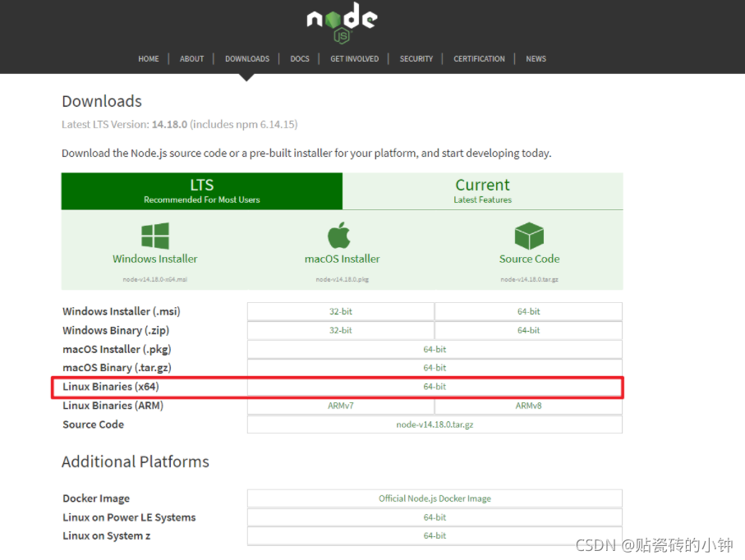Download macOS Installer (.pkg) 64-bit
This screenshot has height=560, width=745.
(435, 350)
